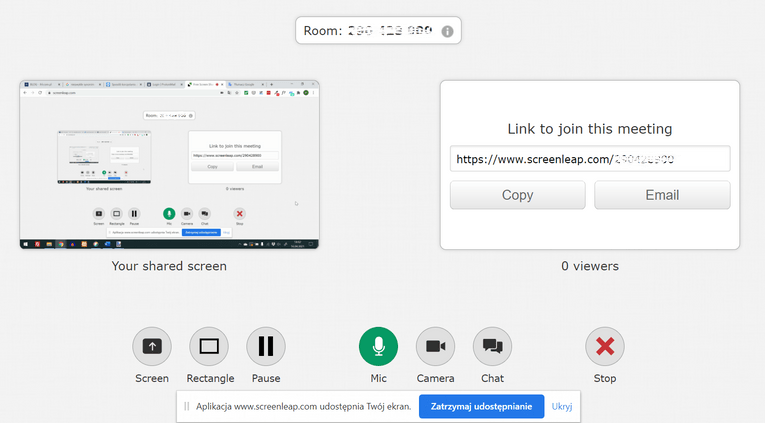Hide the sharing bar with Ukryj
Screen dimensions: 765x423
(x=562, y=407)
